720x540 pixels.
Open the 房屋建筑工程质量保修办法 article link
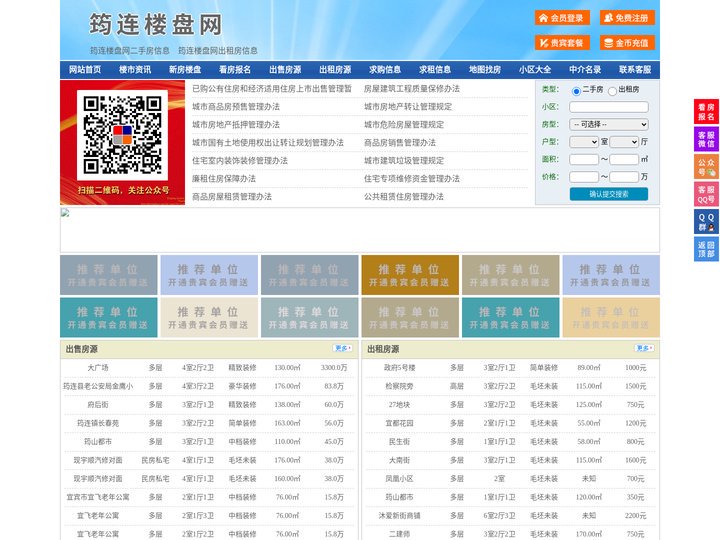(412, 89)
